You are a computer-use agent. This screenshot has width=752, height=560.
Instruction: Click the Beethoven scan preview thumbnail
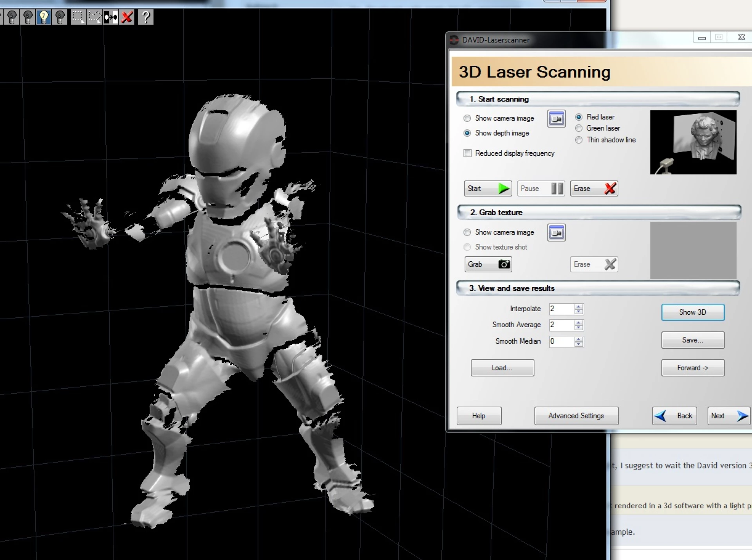click(692, 142)
